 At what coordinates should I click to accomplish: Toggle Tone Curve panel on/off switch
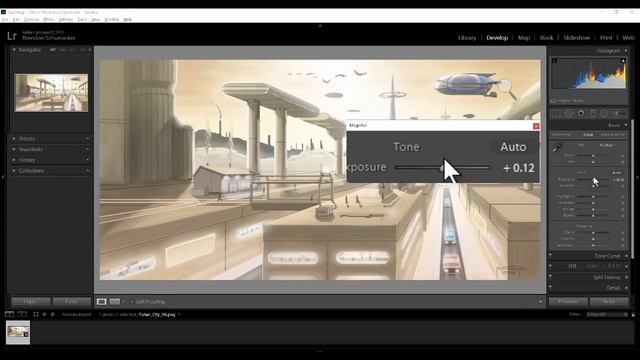point(550,256)
